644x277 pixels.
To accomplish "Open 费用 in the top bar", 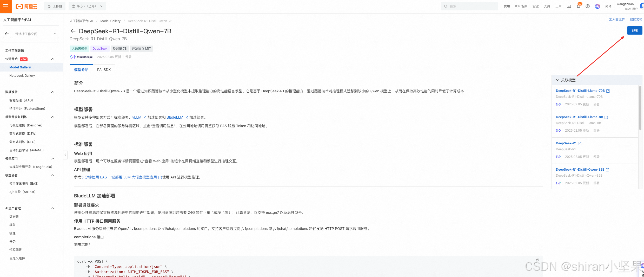I will pos(507,6).
